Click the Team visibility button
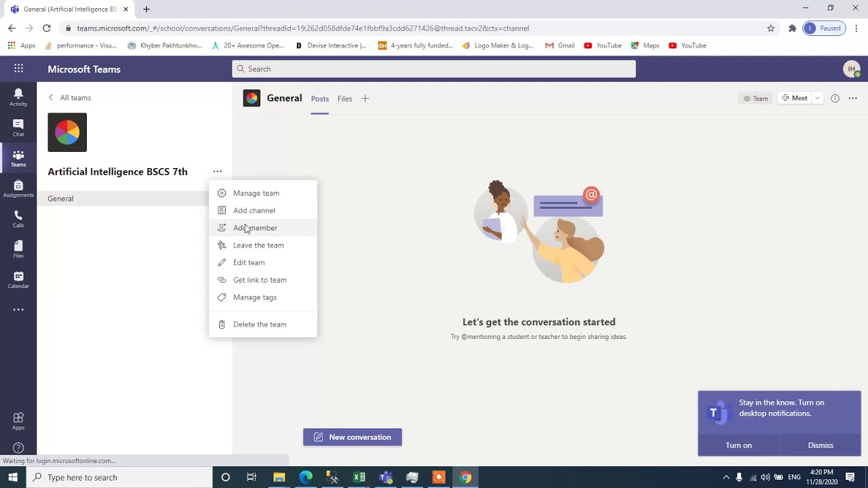Image resolution: width=868 pixels, height=488 pixels. pos(755,98)
